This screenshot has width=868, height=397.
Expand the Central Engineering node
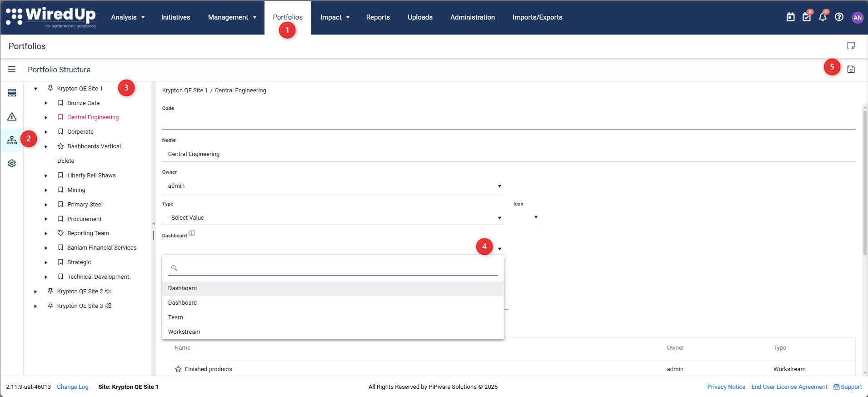(x=46, y=117)
